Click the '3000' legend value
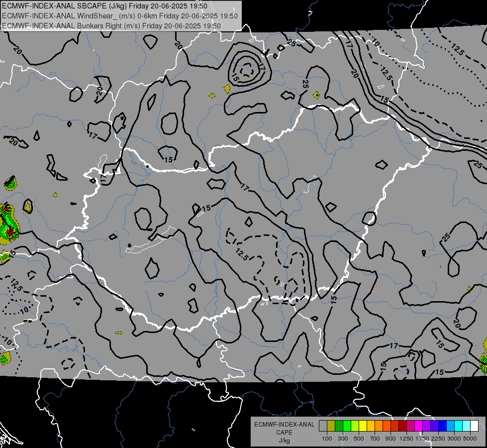This screenshot has height=448, width=487. tap(454, 439)
